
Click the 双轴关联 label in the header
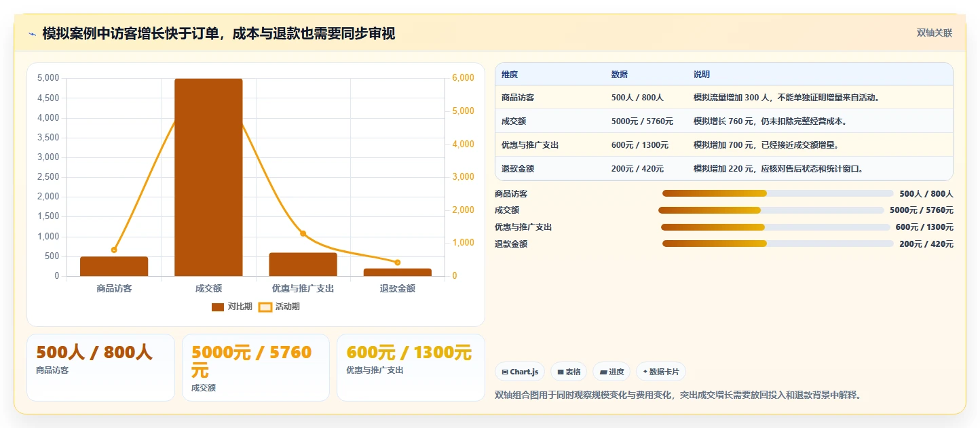click(x=935, y=33)
